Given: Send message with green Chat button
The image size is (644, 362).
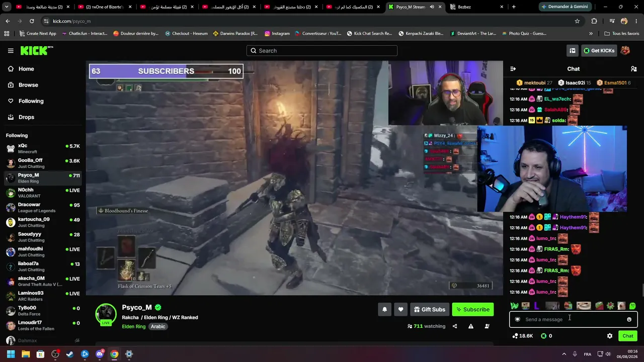Looking at the screenshot, I should (628, 336).
